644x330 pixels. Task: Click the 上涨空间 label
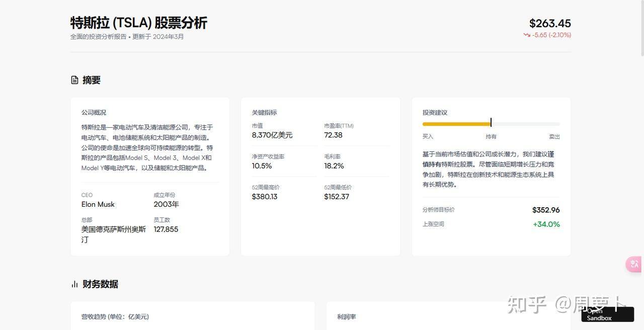[433, 224]
